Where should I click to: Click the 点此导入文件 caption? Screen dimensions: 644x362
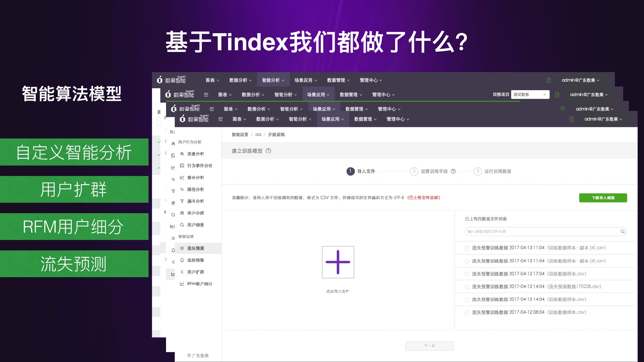338,291
